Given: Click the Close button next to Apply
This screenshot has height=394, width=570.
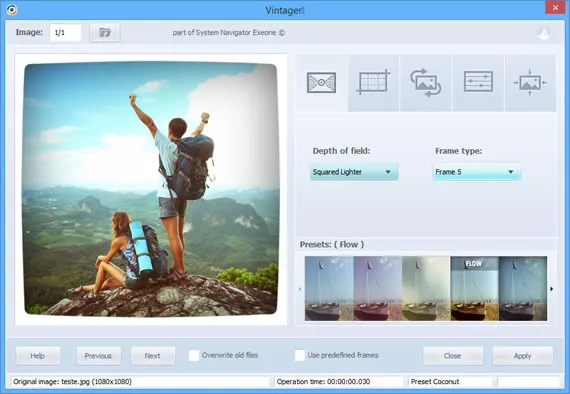Looking at the screenshot, I should pos(453,356).
